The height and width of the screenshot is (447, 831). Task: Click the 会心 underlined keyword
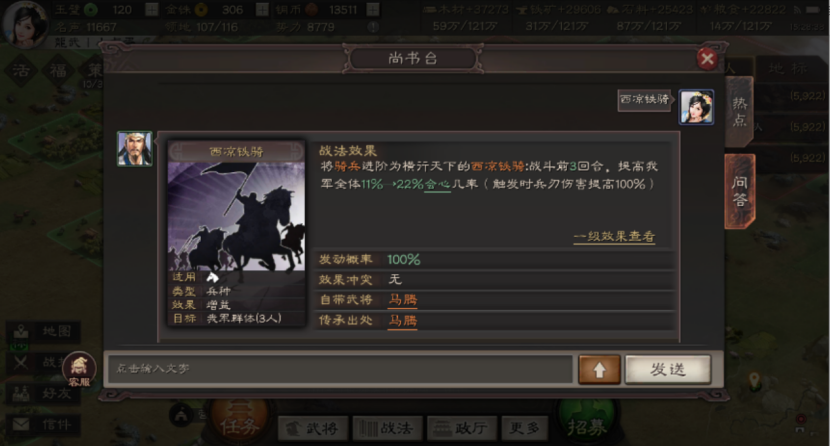[x=437, y=185]
